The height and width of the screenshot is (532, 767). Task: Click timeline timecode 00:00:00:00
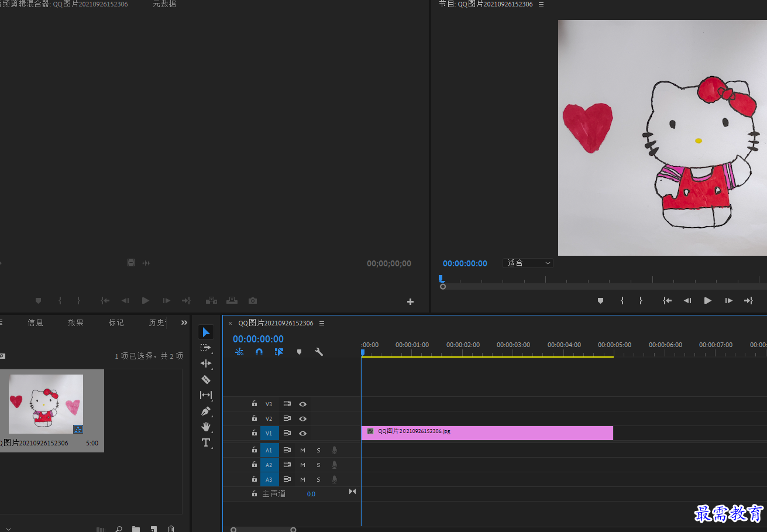pos(258,339)
